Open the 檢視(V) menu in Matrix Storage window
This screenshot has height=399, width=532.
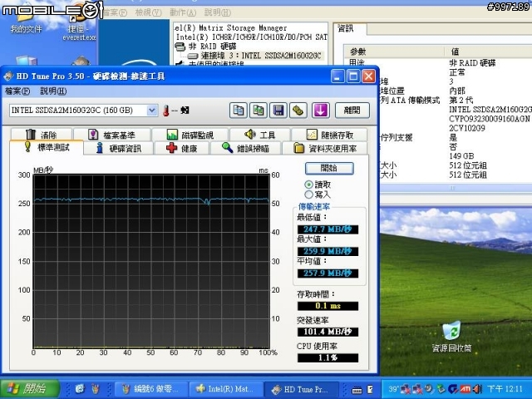click(148, 12)
